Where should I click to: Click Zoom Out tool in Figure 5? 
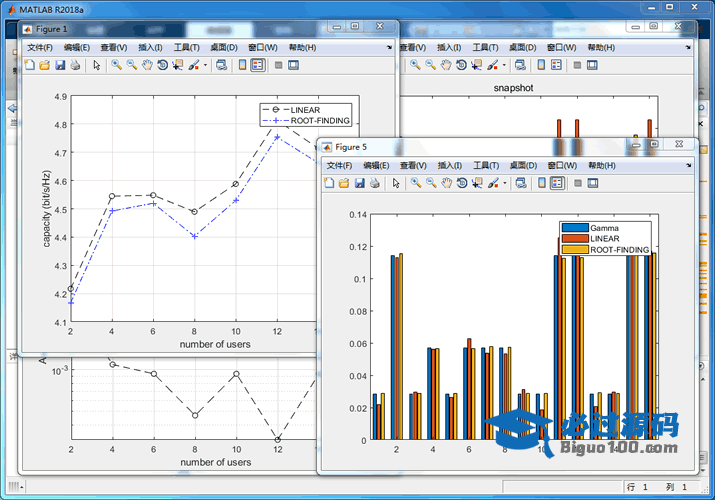pos(431,183)
